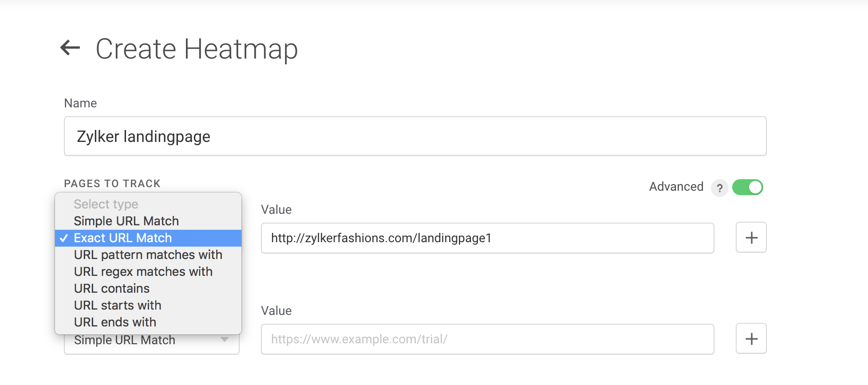
Task: Click the Advanced help question mark icon
Action: (x=719, y=188)
